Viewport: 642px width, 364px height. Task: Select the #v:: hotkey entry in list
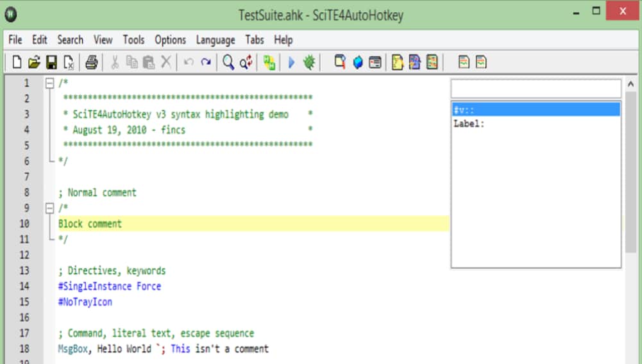(536, 110)
